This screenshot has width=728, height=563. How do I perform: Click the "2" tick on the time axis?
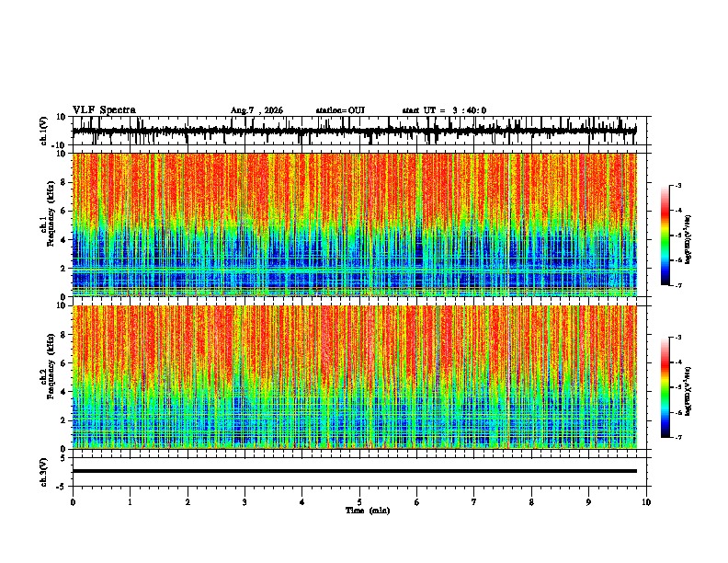click(188, 502)
